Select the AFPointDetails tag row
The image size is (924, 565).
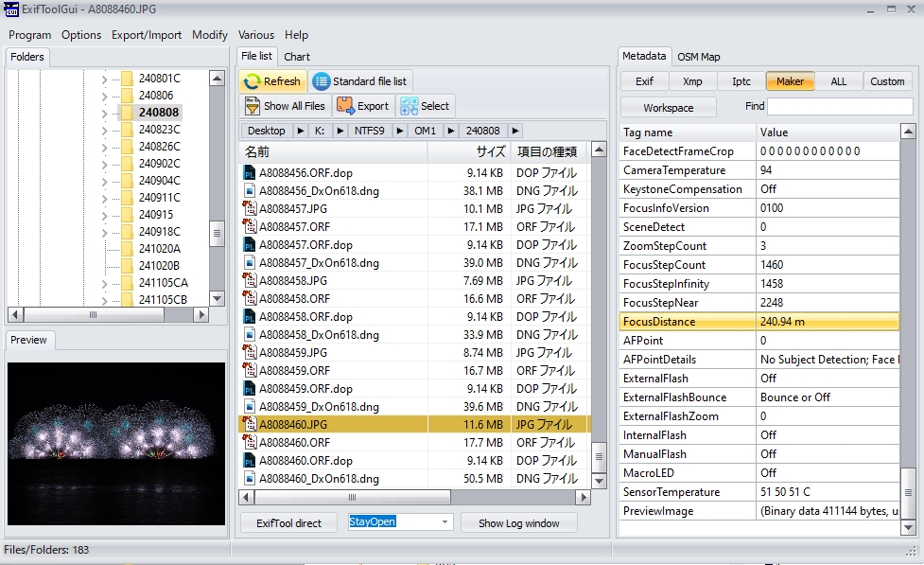click(x=759, y=360)
